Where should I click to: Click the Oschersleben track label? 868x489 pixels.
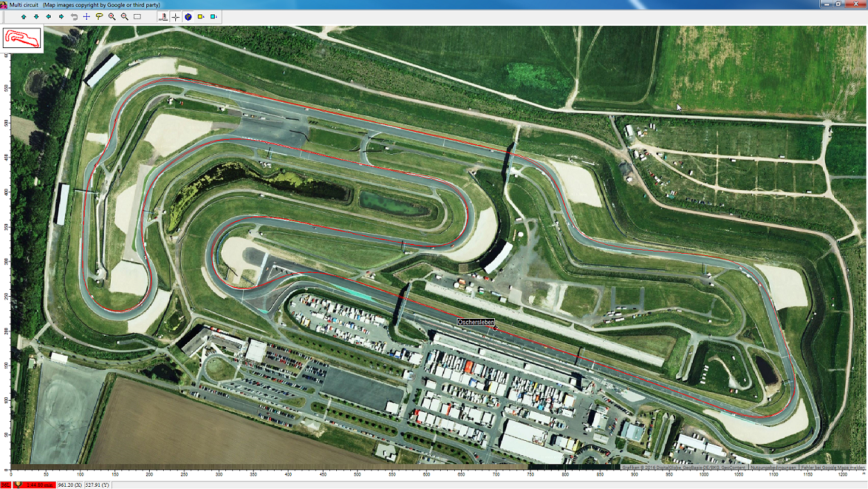pyautogui.click(x=476, y=322)
